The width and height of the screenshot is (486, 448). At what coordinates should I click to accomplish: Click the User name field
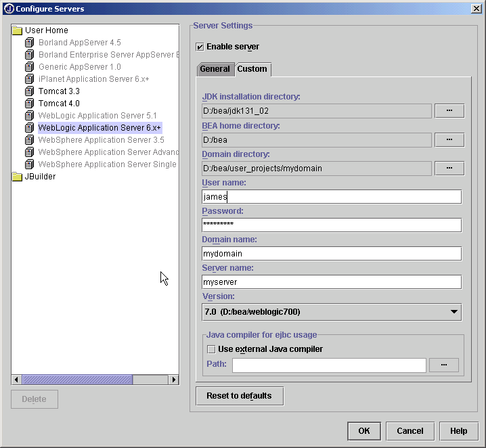332,197
